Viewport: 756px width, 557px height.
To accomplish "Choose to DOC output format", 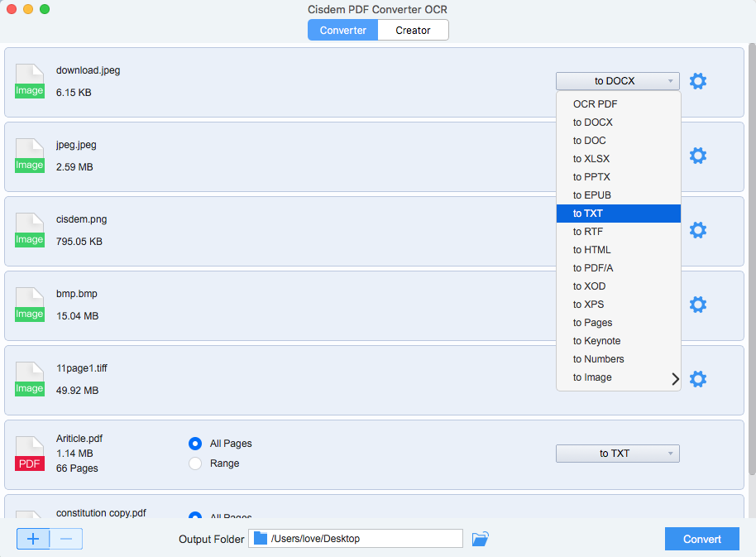I will click(619, 141).
